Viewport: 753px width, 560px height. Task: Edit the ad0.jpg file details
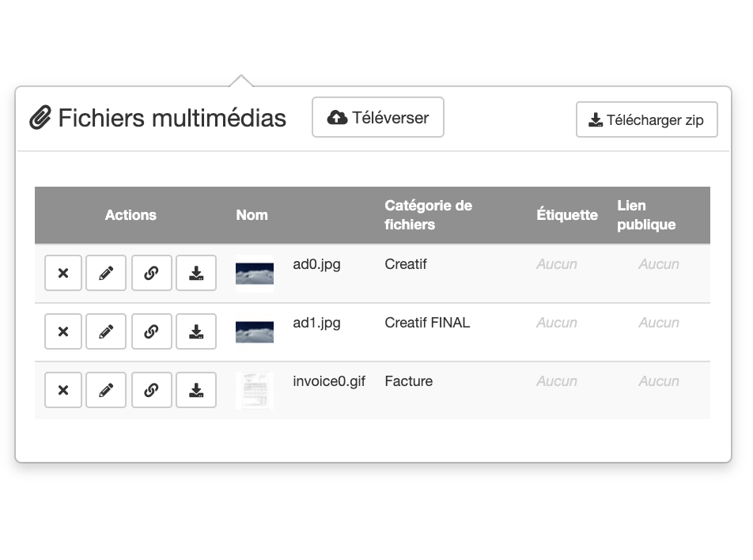click(x=106, y=273)
